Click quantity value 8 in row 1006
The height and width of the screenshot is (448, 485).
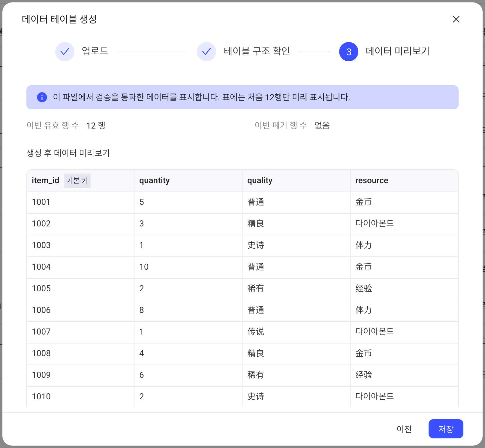[x=142, y=310]
